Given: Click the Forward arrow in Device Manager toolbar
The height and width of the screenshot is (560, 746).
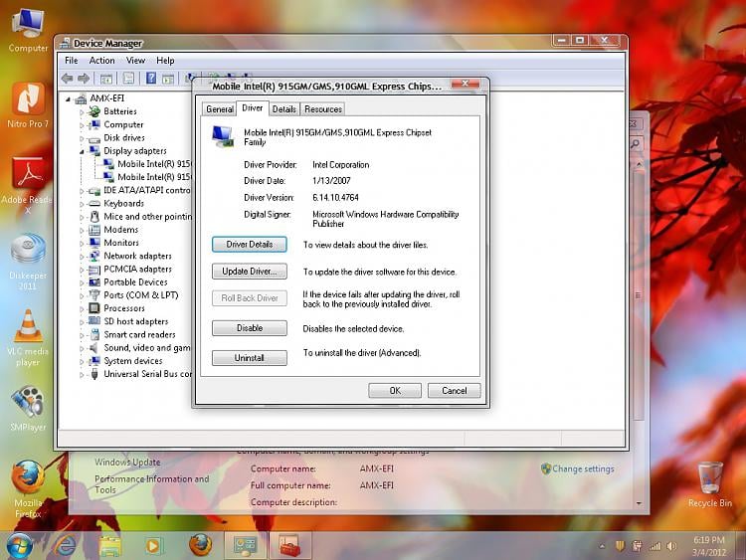Looking at the screenshot, I should click(x=84, y=79).
